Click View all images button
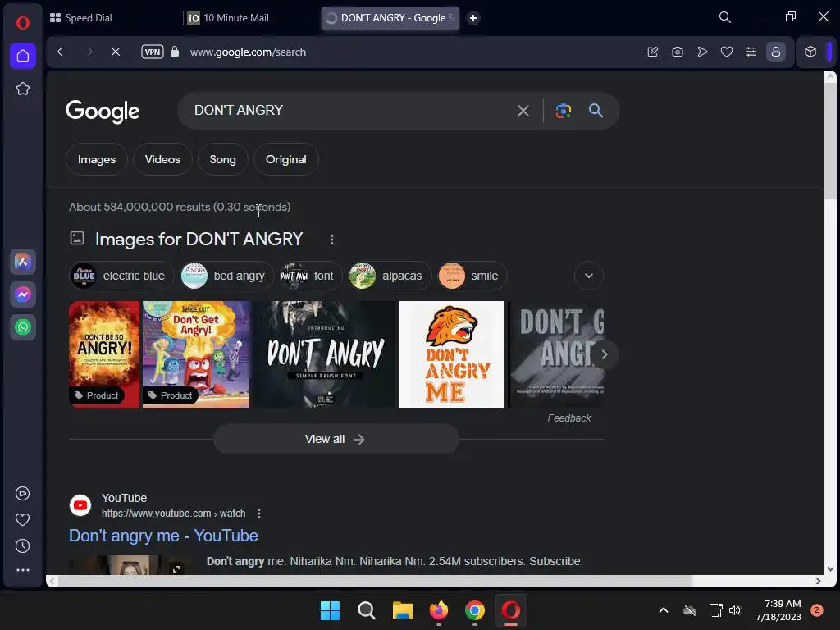 [336, 440]
